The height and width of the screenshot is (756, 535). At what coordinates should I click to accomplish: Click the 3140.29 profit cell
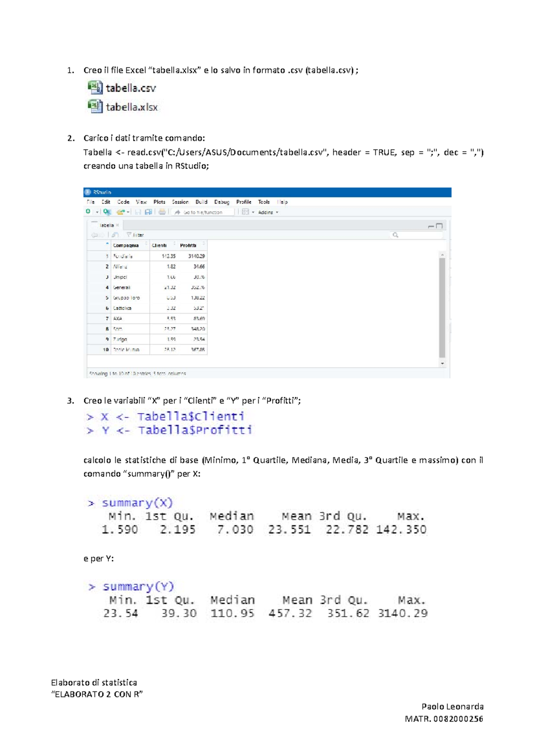(196, 256)
